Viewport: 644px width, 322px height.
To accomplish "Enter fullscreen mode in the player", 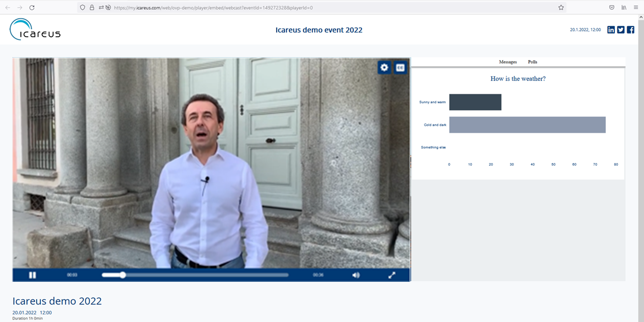I will [392, 275].
